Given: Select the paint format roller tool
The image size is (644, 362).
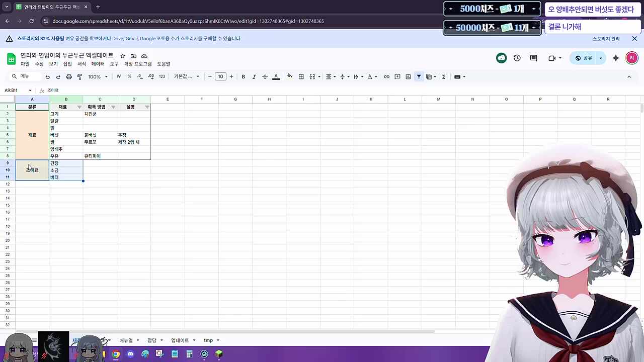Looking at the screenshot, I should (x=79, y=77).
